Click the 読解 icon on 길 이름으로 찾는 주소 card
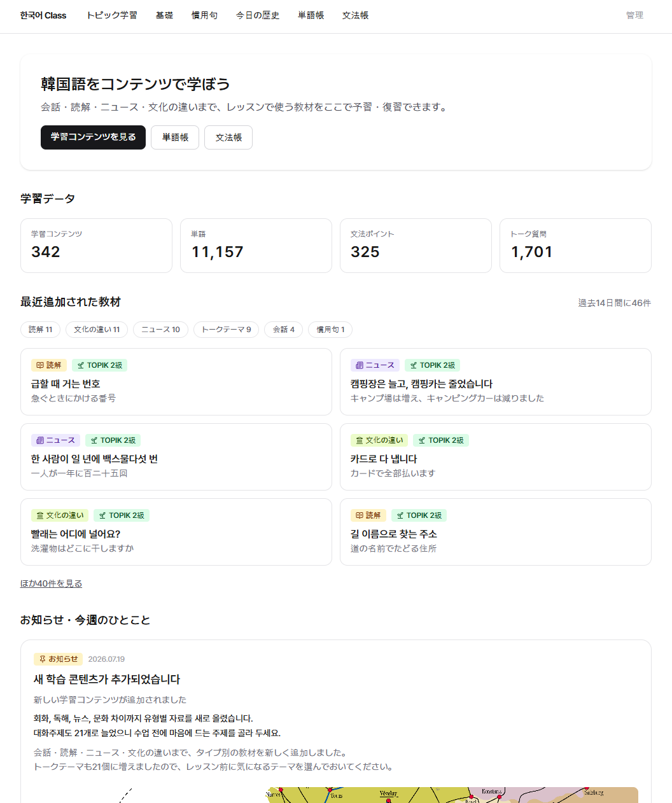Image resolution: width=672 pixels, height=803 pixels. click(360, 515)
